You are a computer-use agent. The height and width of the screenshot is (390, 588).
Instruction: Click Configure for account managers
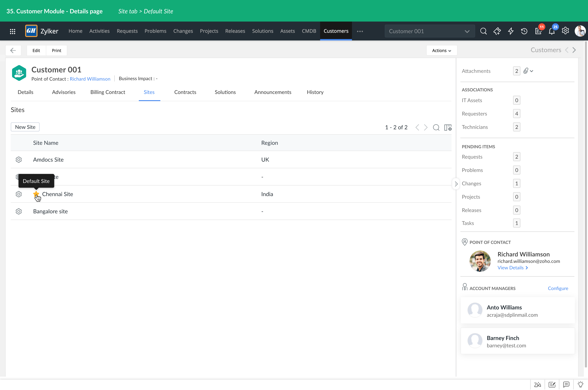[x=558, y=288]
